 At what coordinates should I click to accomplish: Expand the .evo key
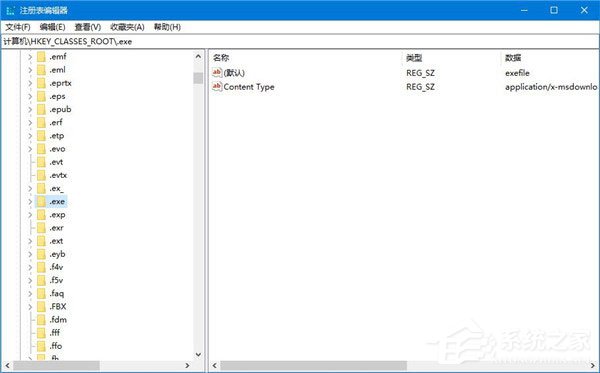tap(30, 149)
